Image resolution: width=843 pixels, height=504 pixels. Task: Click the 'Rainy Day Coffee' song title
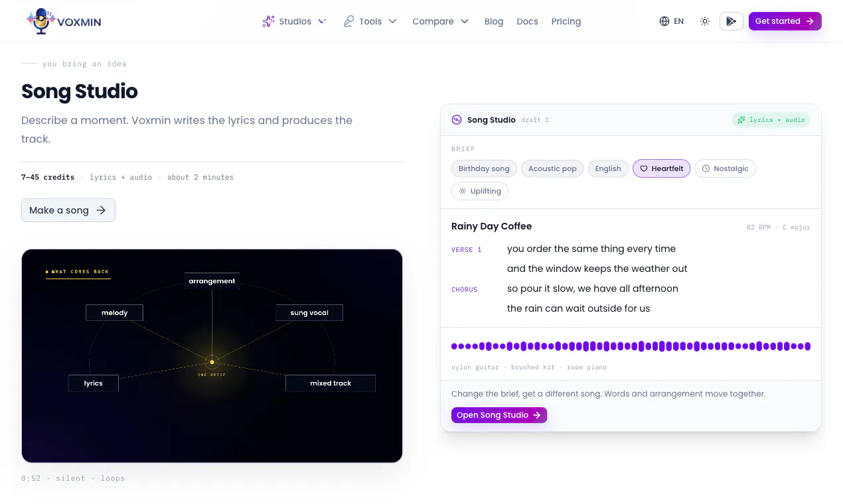[x=492, y=226]
